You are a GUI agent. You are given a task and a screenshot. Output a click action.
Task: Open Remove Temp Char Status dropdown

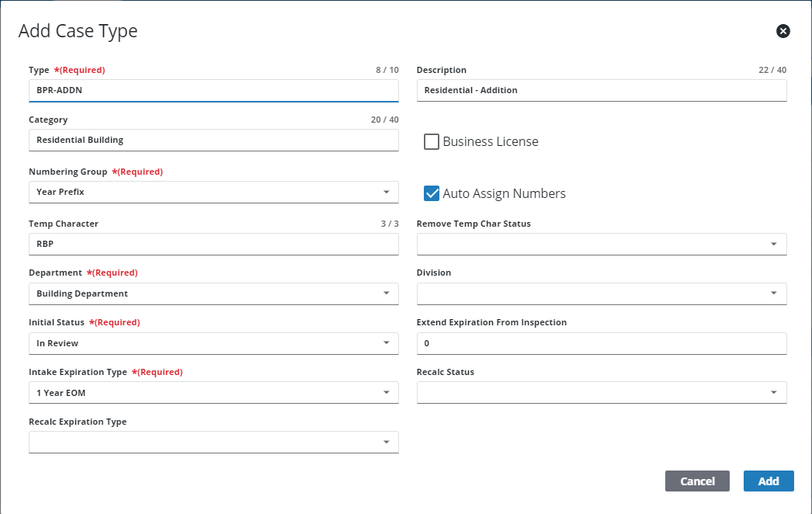(x=602, y=245)
